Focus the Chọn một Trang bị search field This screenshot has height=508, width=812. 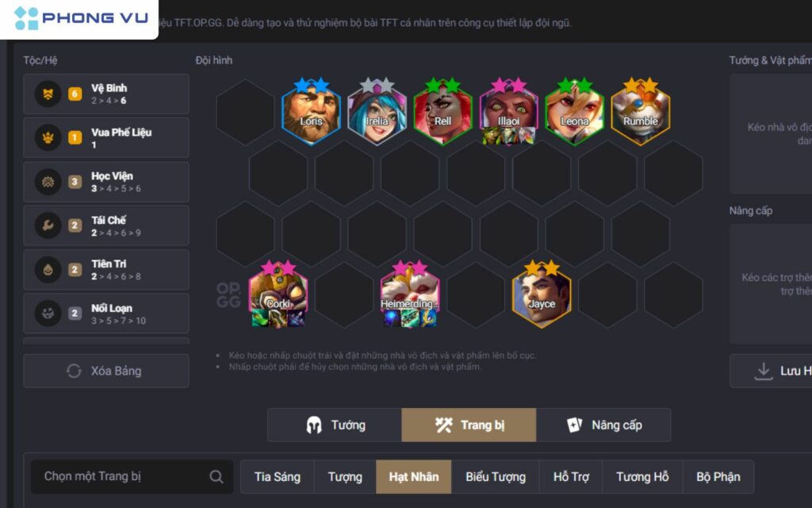click(132, 476)
